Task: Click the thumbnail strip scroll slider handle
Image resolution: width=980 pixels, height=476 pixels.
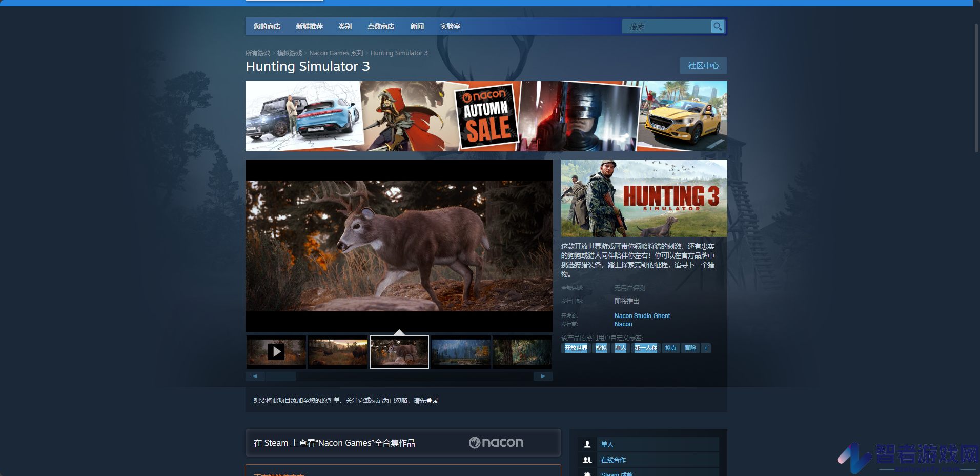Action: 281,376
